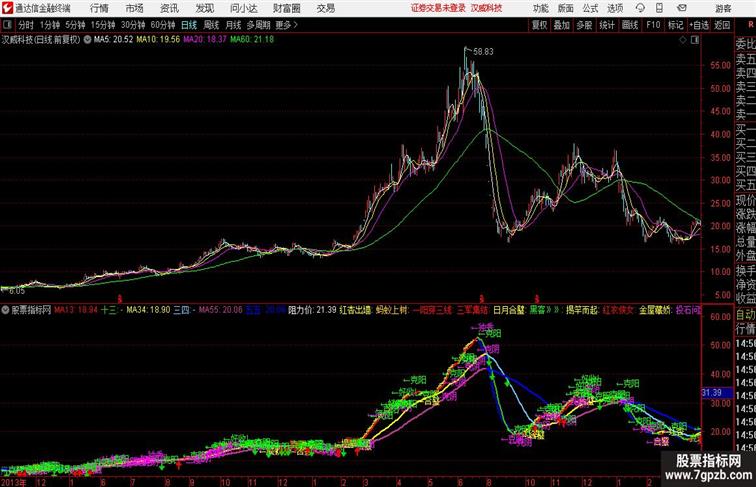Click the 标记 mark toolbar button
Screen dimensions: 756x487
(675, 25)
